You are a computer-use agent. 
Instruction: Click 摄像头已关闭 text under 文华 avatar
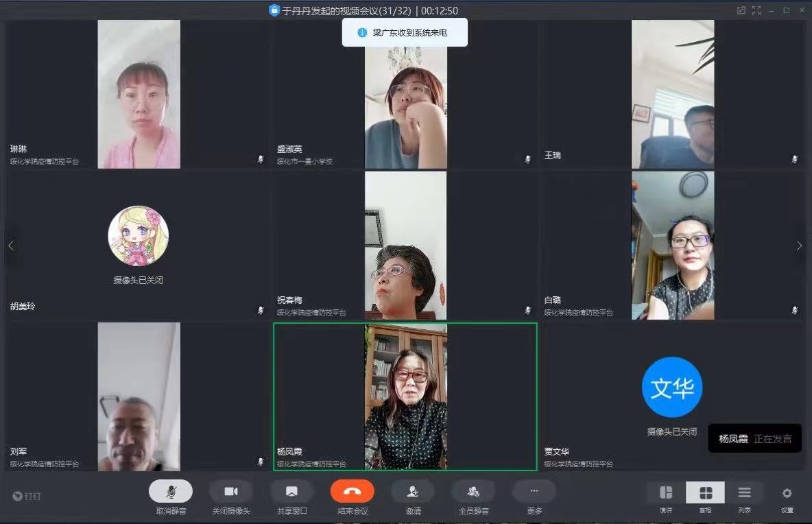(x=672, y=431)
